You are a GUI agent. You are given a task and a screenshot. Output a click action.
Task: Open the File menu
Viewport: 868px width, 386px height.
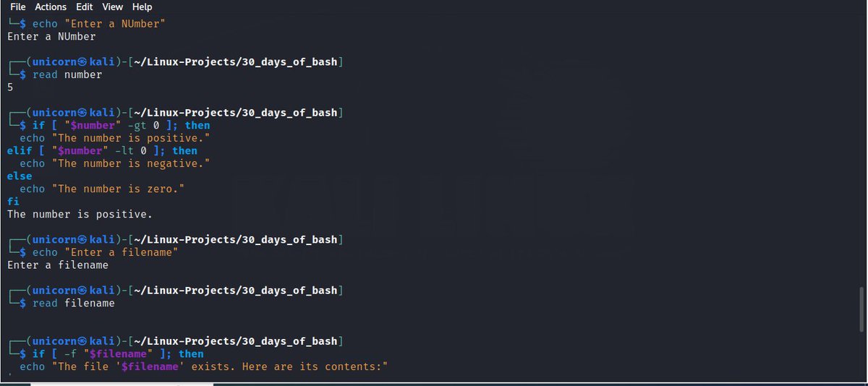pos(17,7)
